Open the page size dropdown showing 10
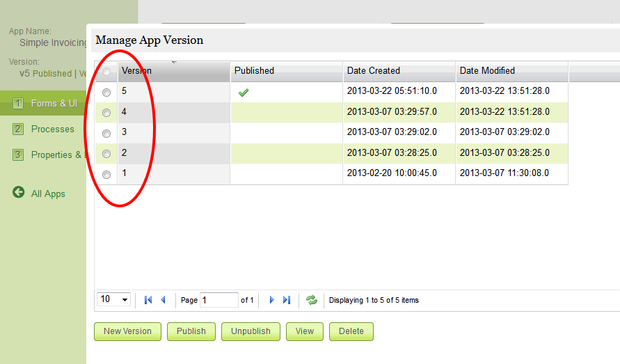This screenshot has height=364, width=620. click(x=114, y=299)
